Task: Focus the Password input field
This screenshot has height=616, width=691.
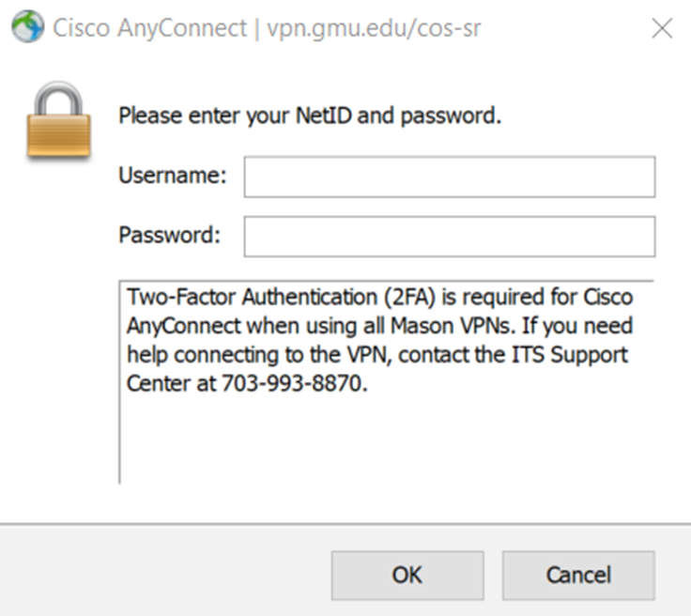Action: 449,237
